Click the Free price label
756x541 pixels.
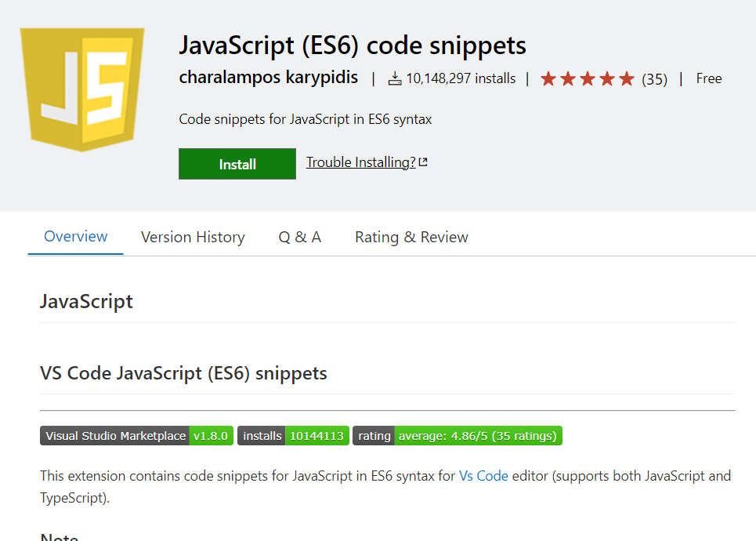(x=709, y=78)
